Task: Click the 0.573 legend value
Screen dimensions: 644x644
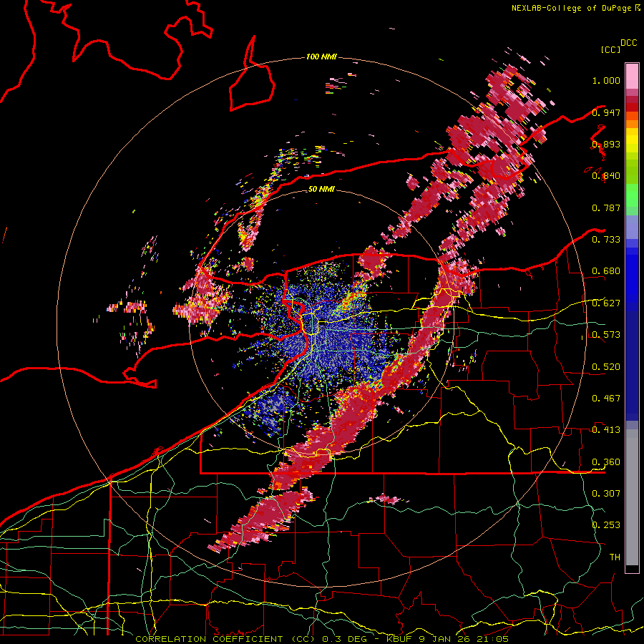Action: [x=606, y=335]
